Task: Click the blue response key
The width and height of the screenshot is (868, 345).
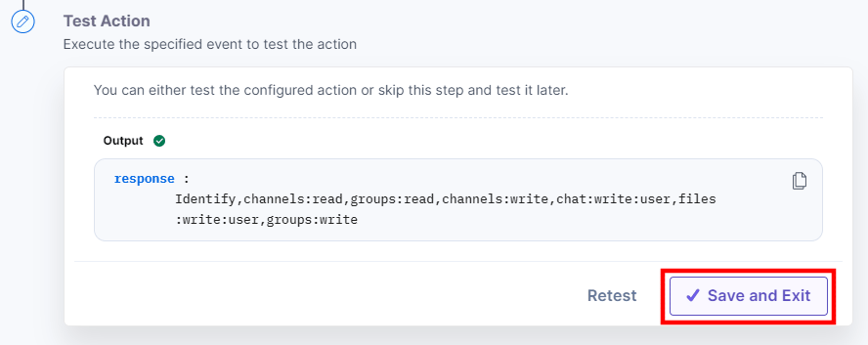Action: pos(144,179)
